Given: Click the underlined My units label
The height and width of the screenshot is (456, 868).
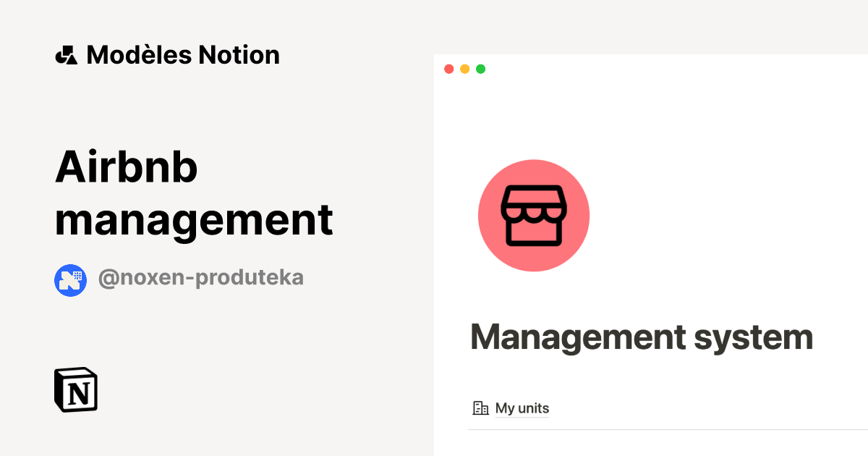Looking at the screenshot, I should point(522,408).
